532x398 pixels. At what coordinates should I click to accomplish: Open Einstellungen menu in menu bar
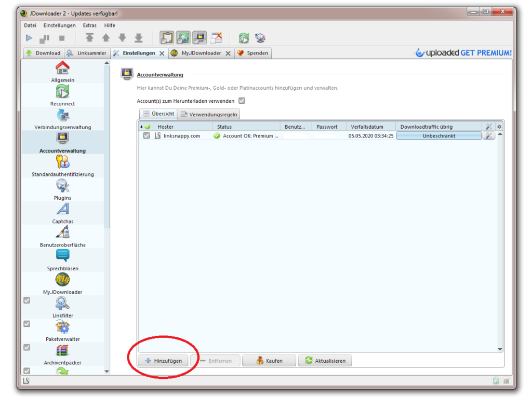coord(59,25)
